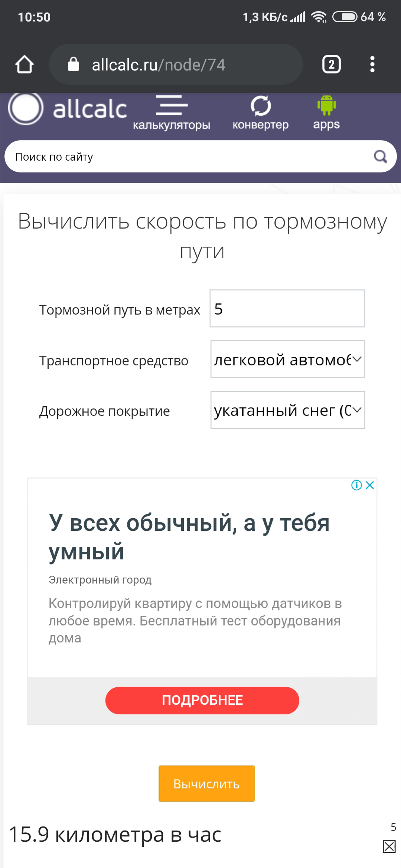Image resolution: width=401 pixels, height=868 pixels.
Task: Edit the Тормозной путь в метрах field
Action: (x=287, y=309)
